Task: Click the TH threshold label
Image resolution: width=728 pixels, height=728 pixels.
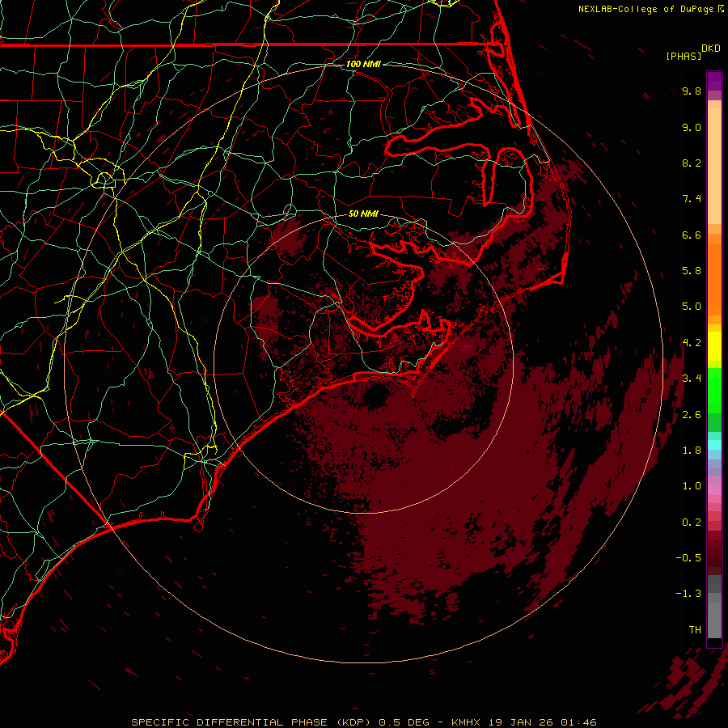Action: [695, 630]
